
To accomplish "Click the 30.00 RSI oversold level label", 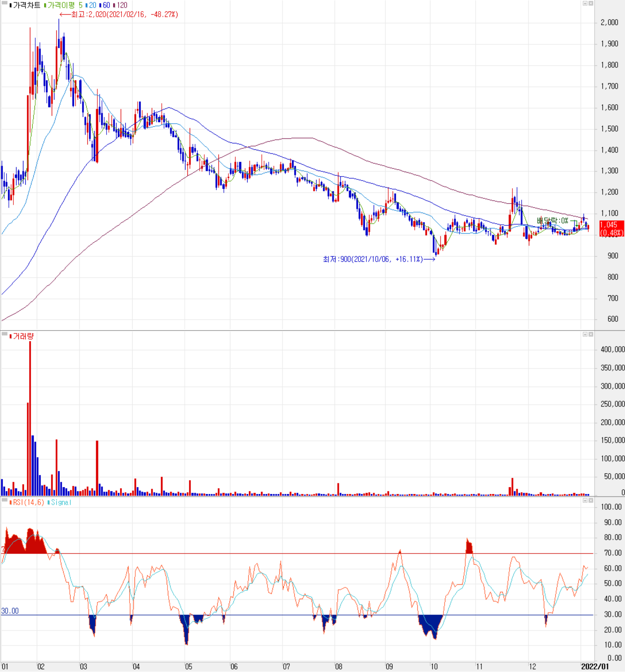I will click(10, 611).
